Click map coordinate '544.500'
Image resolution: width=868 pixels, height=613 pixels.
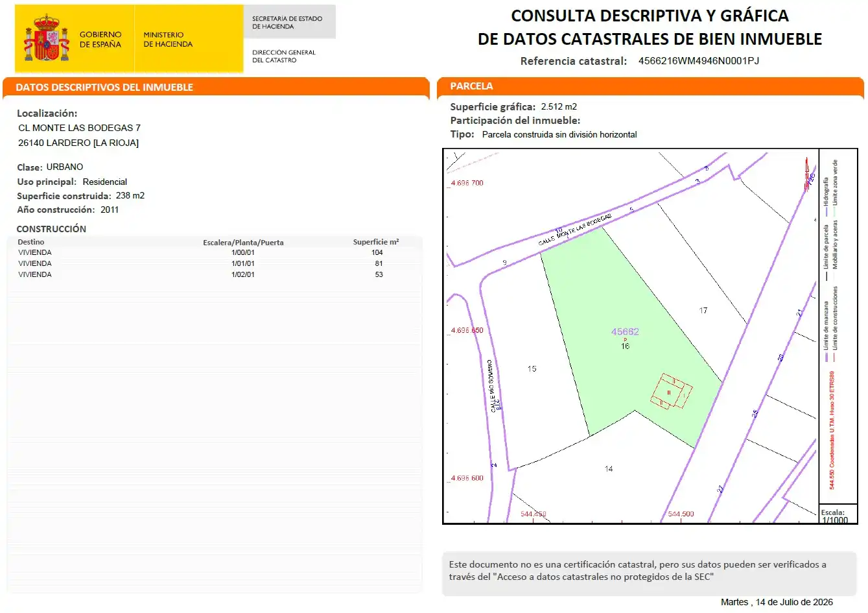[x=681, y=514]
